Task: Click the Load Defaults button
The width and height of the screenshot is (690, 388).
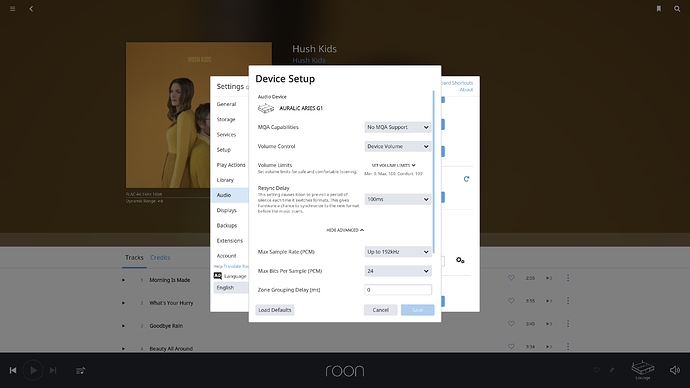Action: (275, 310)
